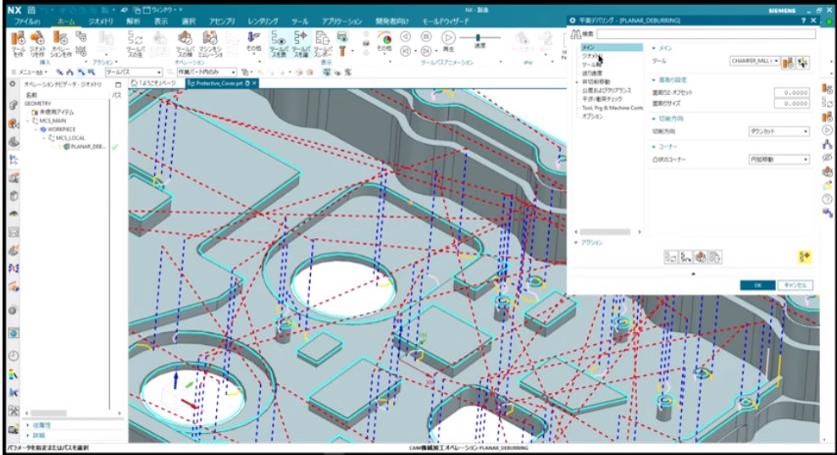Click the step backward animation button
This screenshot has height=455, width=837.
[x=406, y=51]
